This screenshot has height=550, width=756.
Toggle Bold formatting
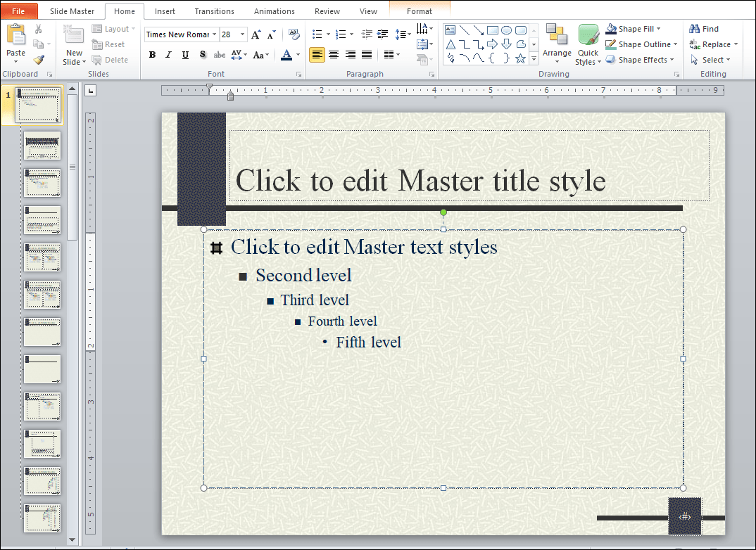point(152,54)
